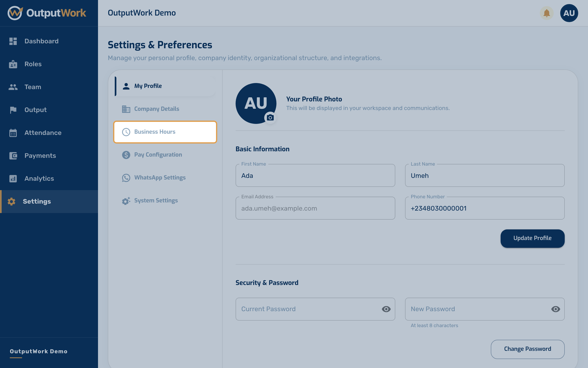Show Current Password with eye toggle

click(386, 309)
